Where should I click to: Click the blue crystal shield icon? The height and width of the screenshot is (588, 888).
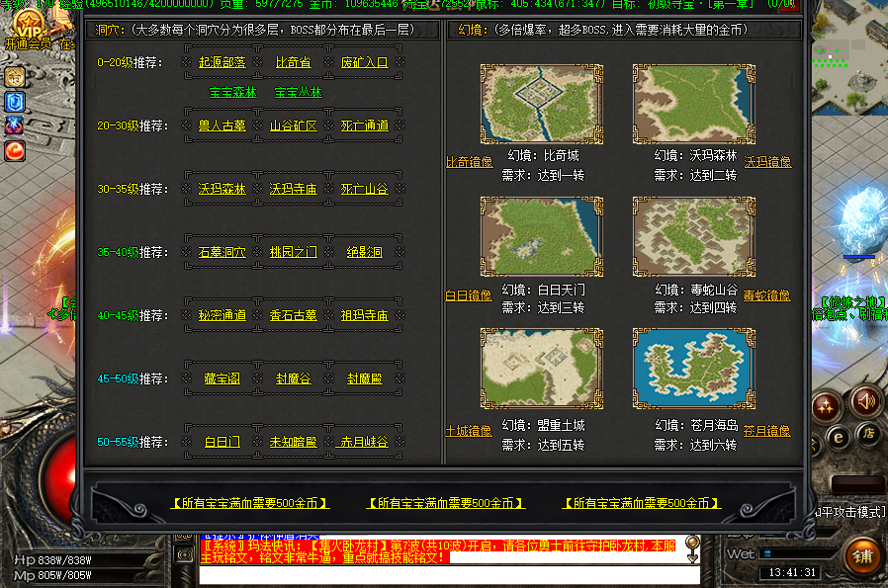pyautogui.click(x=15, y=102)
